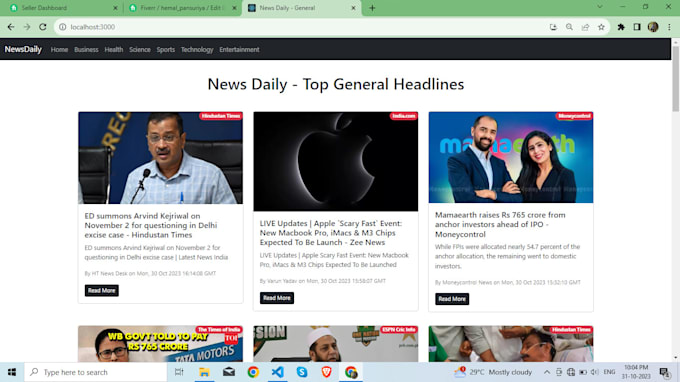This screenshot has height=382, width=680.
Task: Close the Fiverr tab
Action: 234,8
